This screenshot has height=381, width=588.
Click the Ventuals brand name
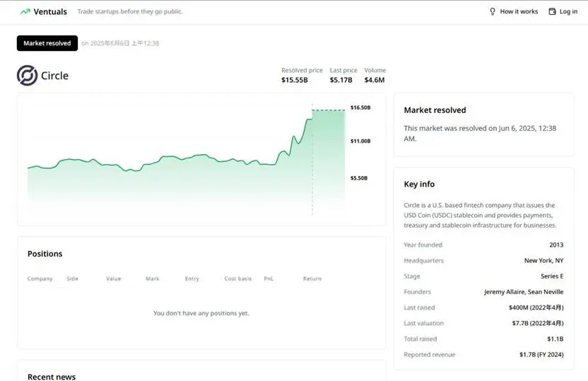tap(50, 11)
